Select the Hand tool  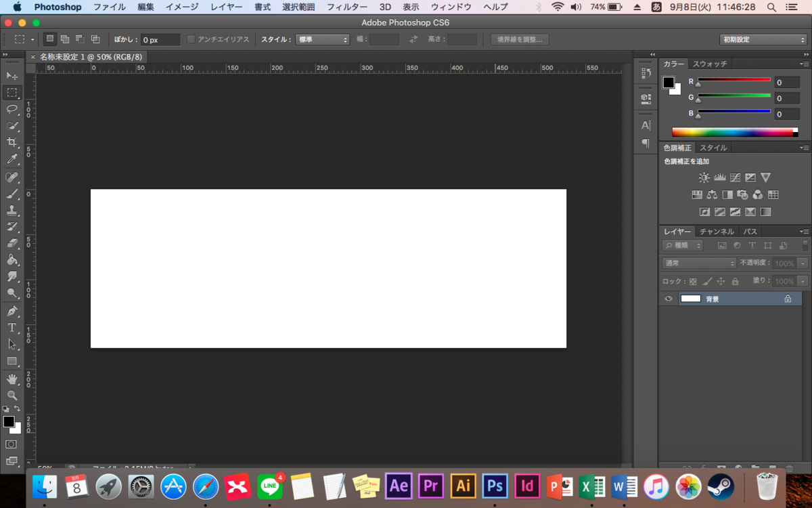click(x=12, y=379)
